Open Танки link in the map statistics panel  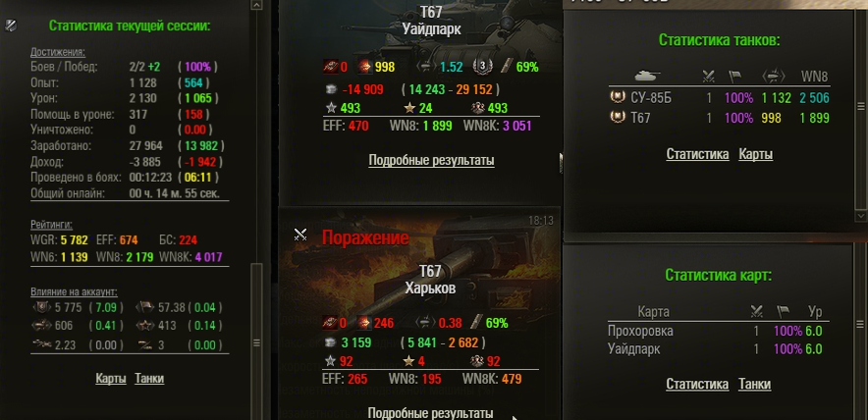[754, 384]
